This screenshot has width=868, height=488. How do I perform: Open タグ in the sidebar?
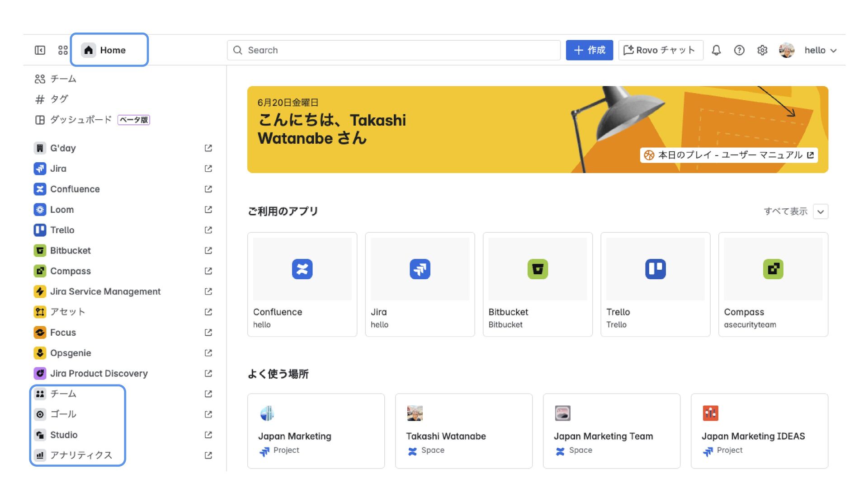point(123,99)
